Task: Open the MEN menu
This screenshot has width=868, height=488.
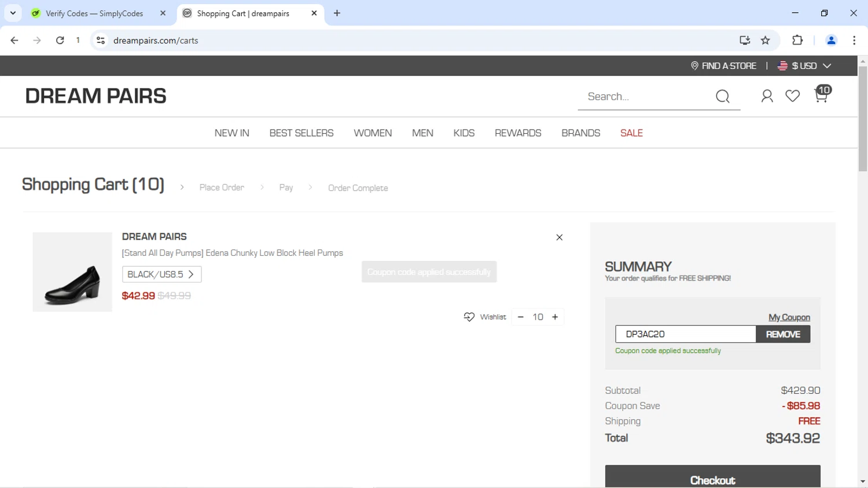Action: [422, 133]
